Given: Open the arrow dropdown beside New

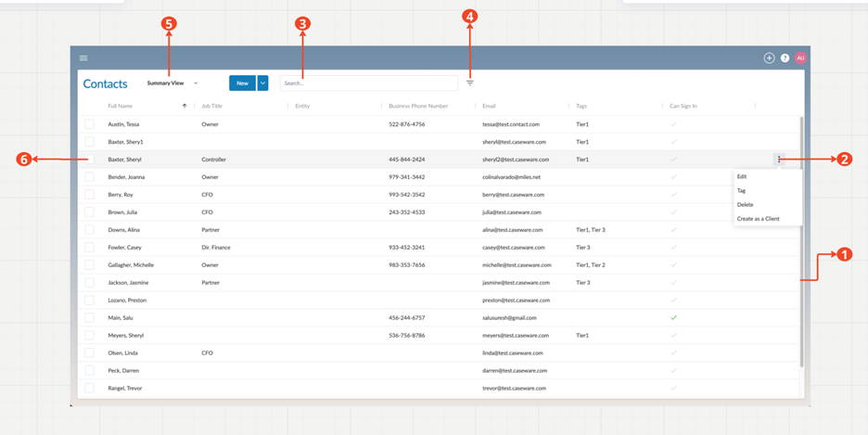Looking at the screenshot, I should (263, 83).
